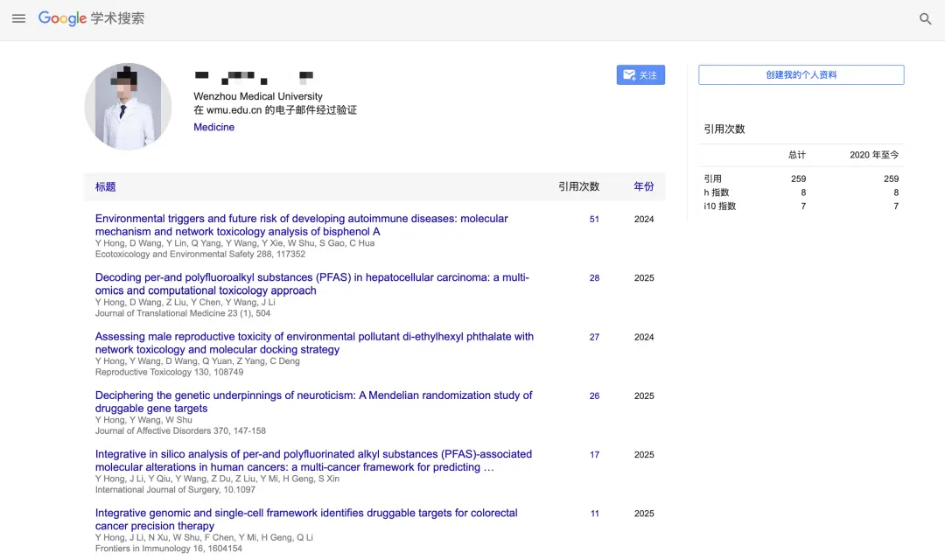This screenshot has height=560, width=945.
Task: Sort publications by 标题 title
Action: 105,186
